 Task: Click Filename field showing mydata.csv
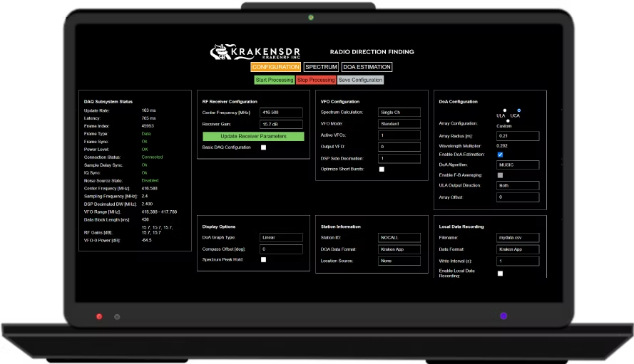point(518,237)
